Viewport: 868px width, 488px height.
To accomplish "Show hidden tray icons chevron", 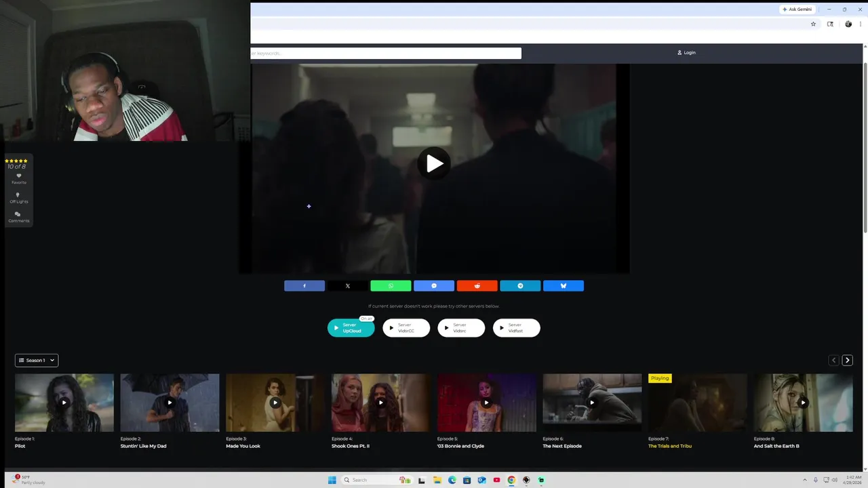I will pos(805,480).
